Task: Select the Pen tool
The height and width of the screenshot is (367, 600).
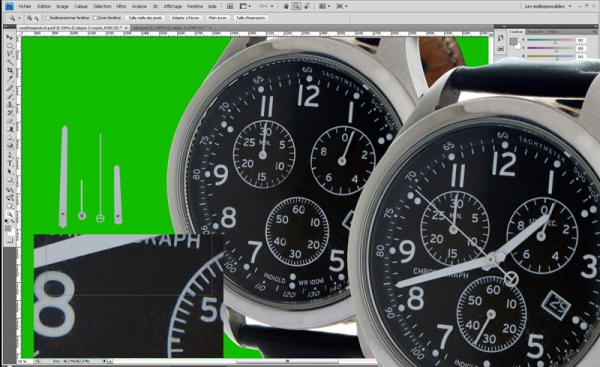Action: 10,155
